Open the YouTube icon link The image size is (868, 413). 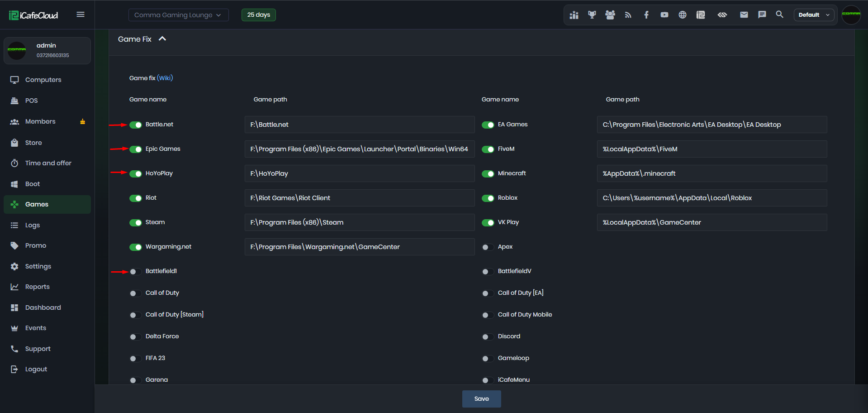[664, 15]
